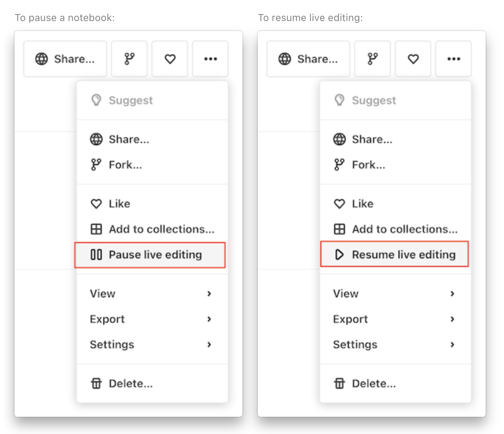Choose Delete from the left dropdown menu
504x434 pixels.
[130, 383]
